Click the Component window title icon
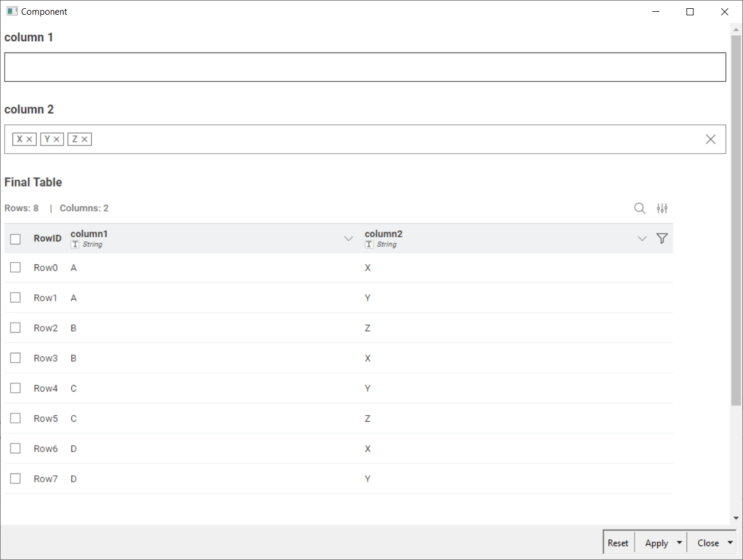The height and width of the screenshot is (560, 743). (x=12, y=11)
